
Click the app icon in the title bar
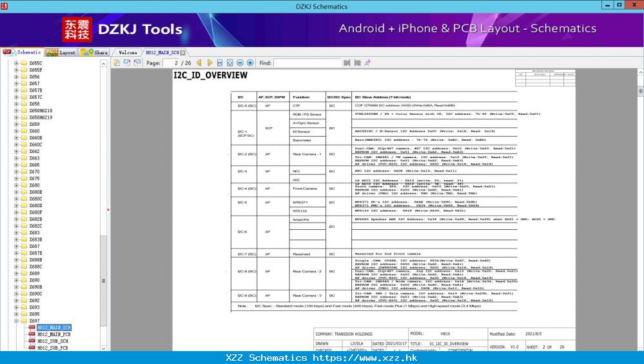pos(5,6)
